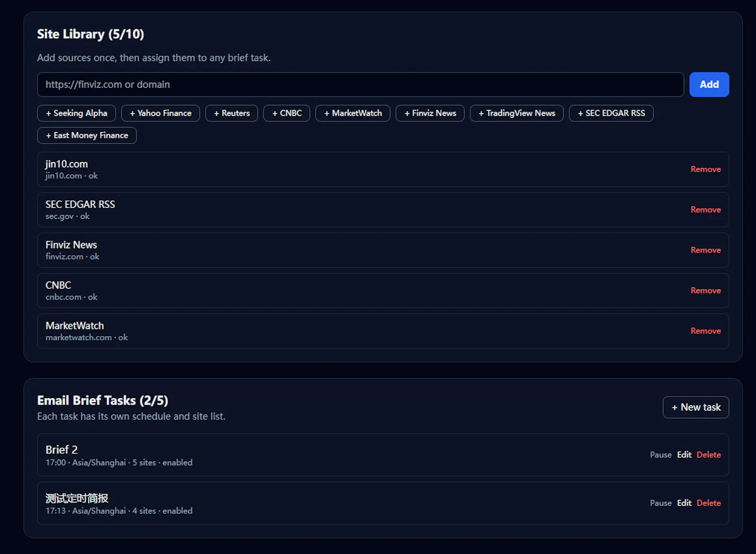Add Reuters quick source

tap(232, 113)
